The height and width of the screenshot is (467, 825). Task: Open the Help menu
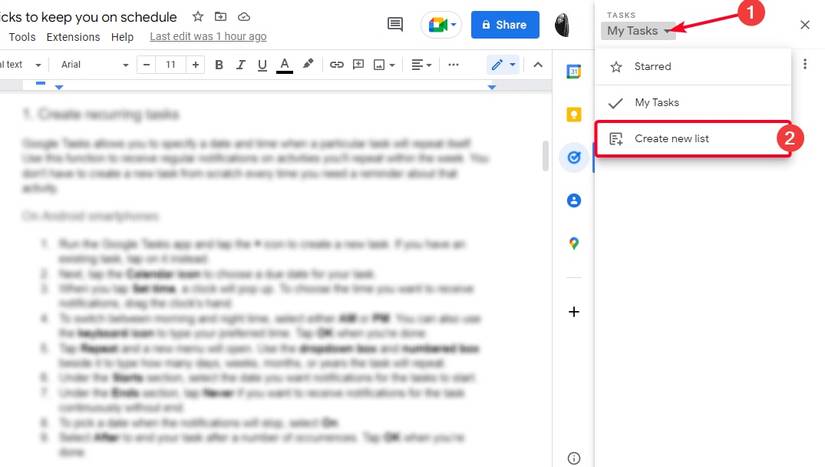tap(122, 37)
